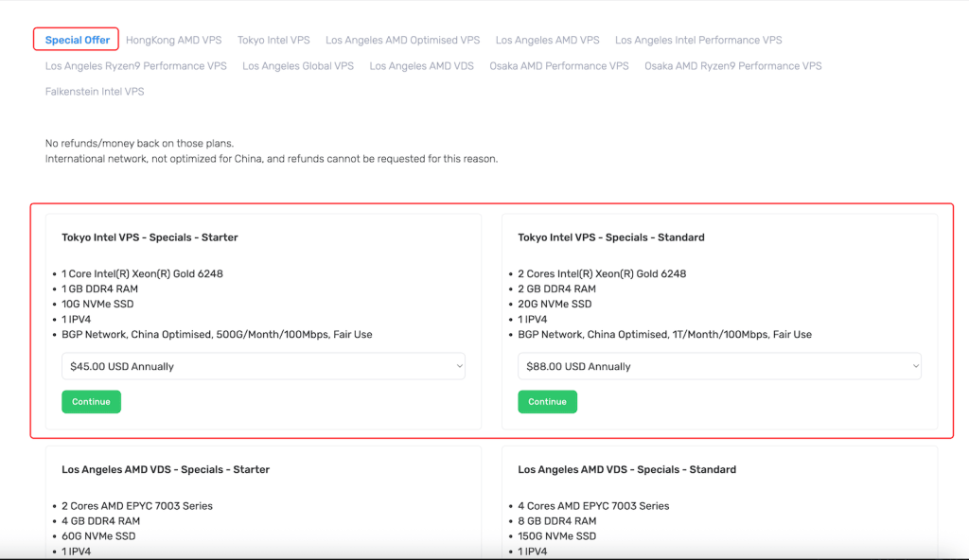The width and height of the screenshot is (969, 560).
Task: Open Los Angeles AMD Optimised VPS tab
Action: click(x=402, y=40)
